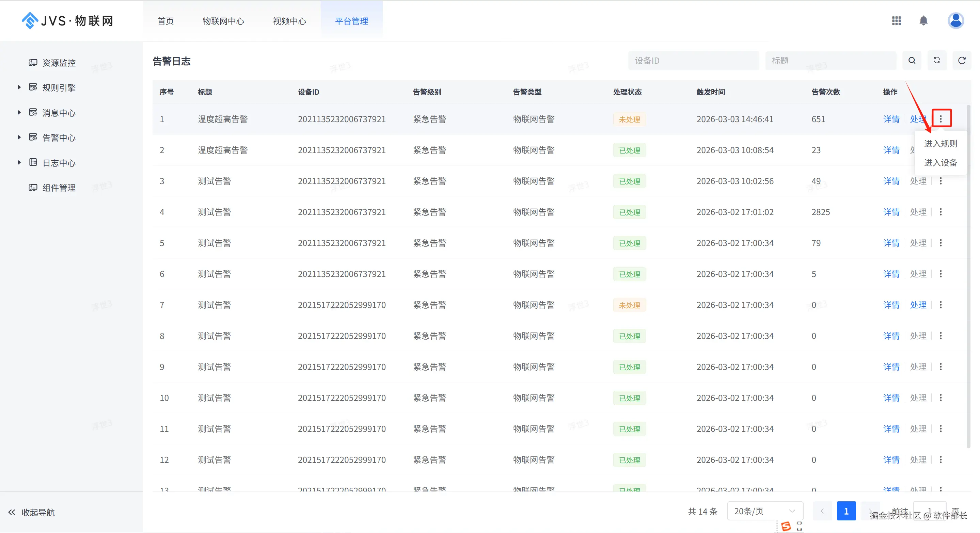Open more actions for row 7
This screenshot has height=533, width=980.
[941, 305]
